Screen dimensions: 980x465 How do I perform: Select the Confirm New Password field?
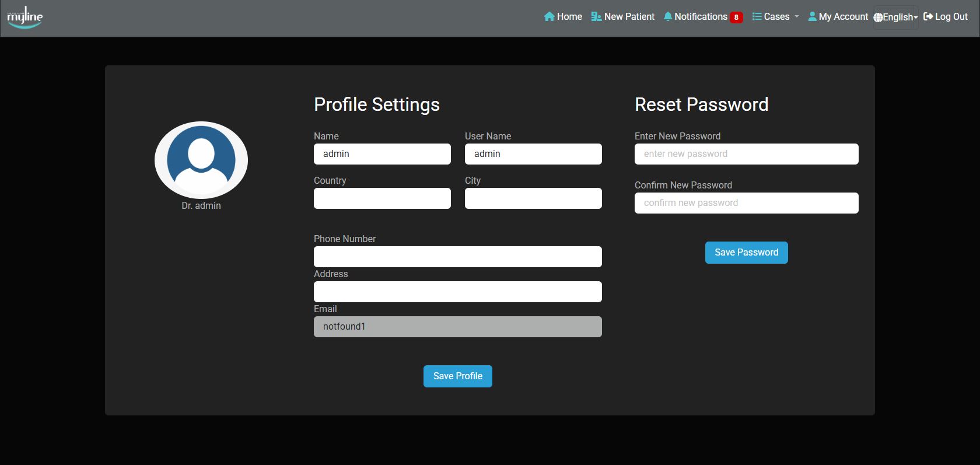click(746, 203)
